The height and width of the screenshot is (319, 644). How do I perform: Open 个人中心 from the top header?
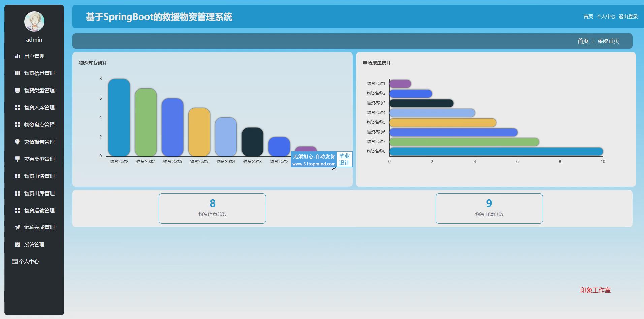point(606,16)
